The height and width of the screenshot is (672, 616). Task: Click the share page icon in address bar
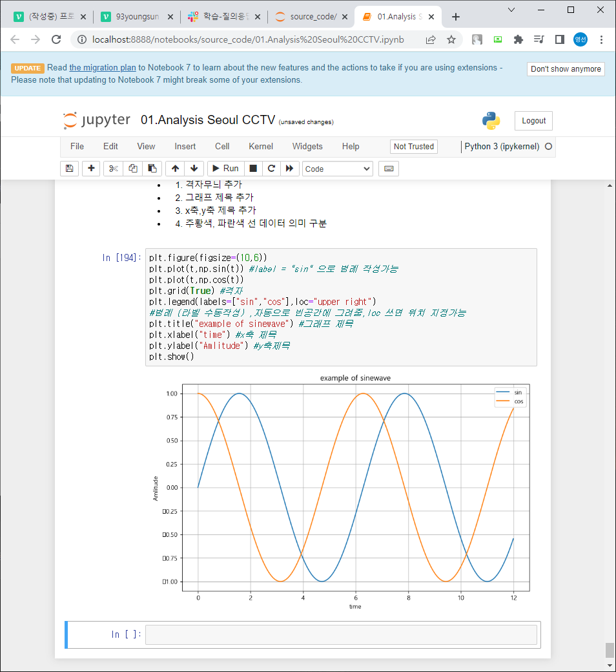431,40
